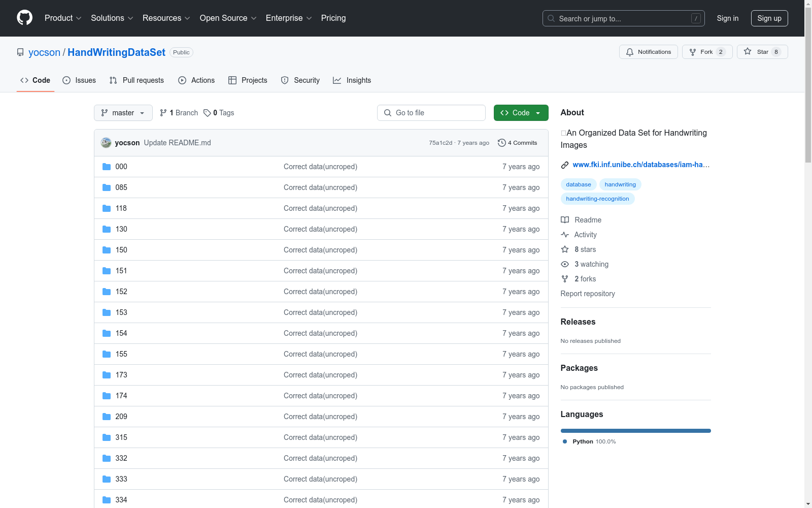Screen dimensions: 812x508
Task: Open commit hash 75a1c2d
Action: coord(441,143)
